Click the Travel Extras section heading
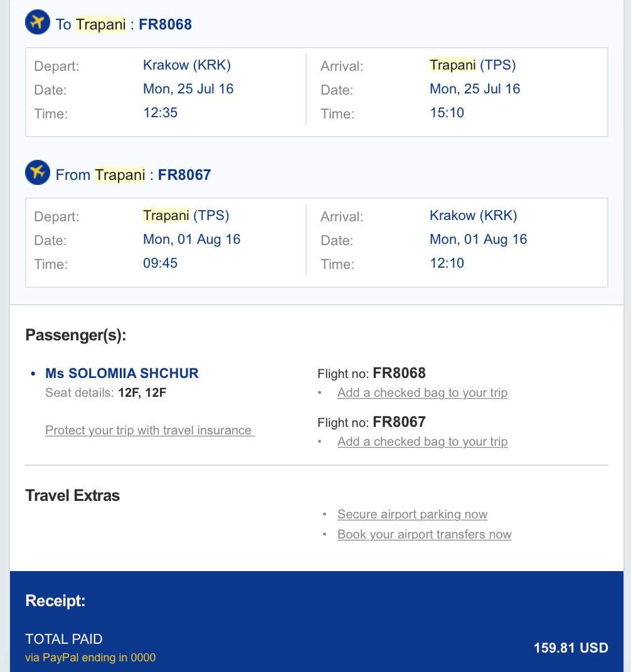Screen dimensions: 631x672 72,496
